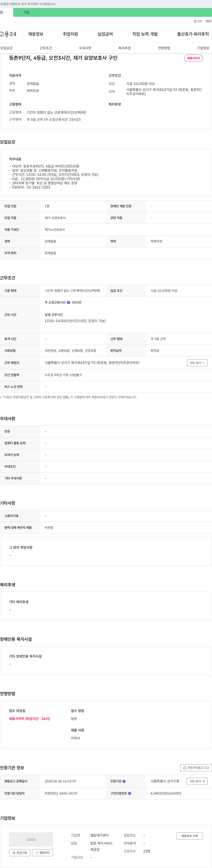Open the 취업지원 menu

tap(70, 34)
